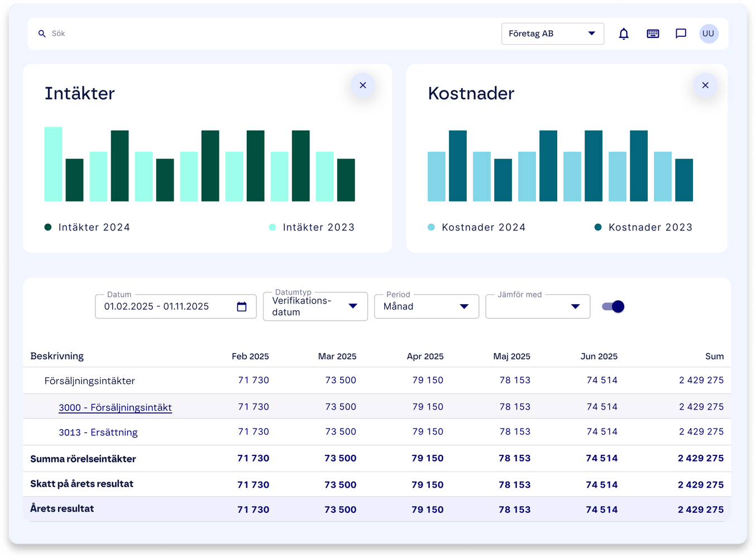Open the notifications bell
The height and width of the screenshot is (558, 756).
[x=624, y=34]
